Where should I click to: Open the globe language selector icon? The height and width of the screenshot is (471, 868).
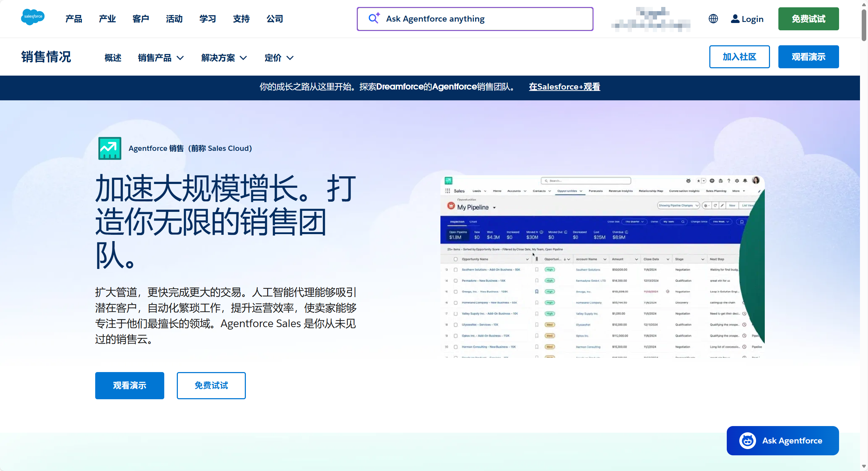pyautogui.click(x=713, y=19)
